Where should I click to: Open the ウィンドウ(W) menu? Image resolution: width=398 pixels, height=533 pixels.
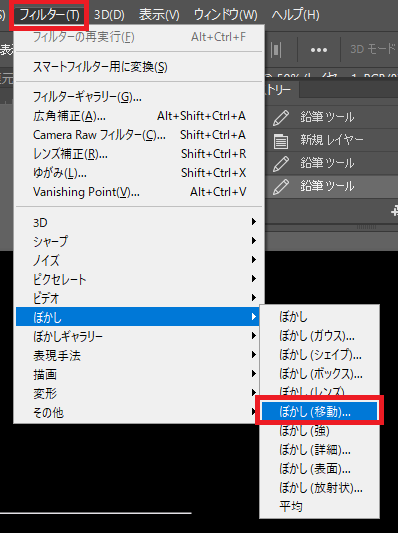[225, 15]
